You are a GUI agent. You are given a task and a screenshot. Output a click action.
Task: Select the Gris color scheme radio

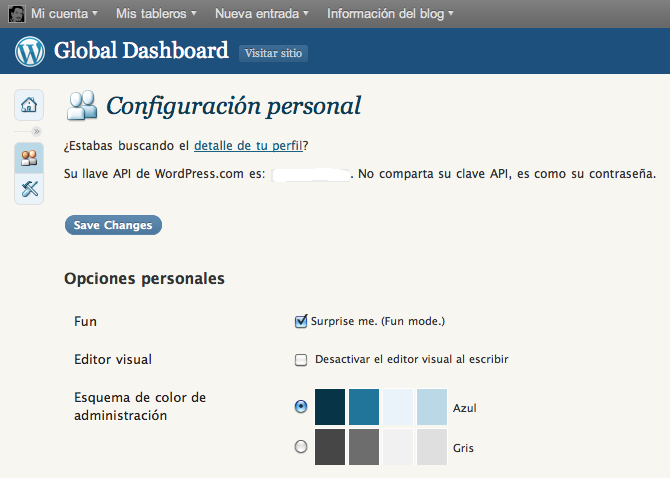click(x=301, y=447)
